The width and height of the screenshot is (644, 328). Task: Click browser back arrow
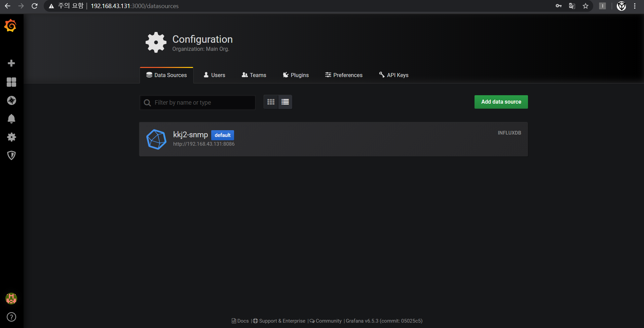tap(7, 6)
